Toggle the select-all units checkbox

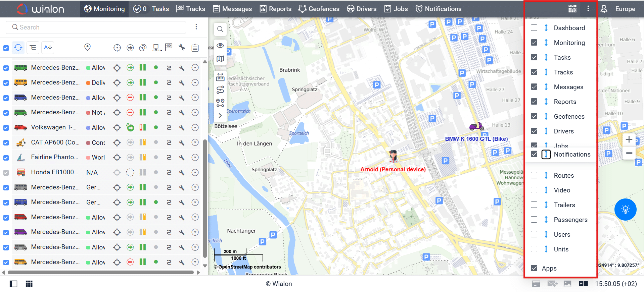point(6,48)
